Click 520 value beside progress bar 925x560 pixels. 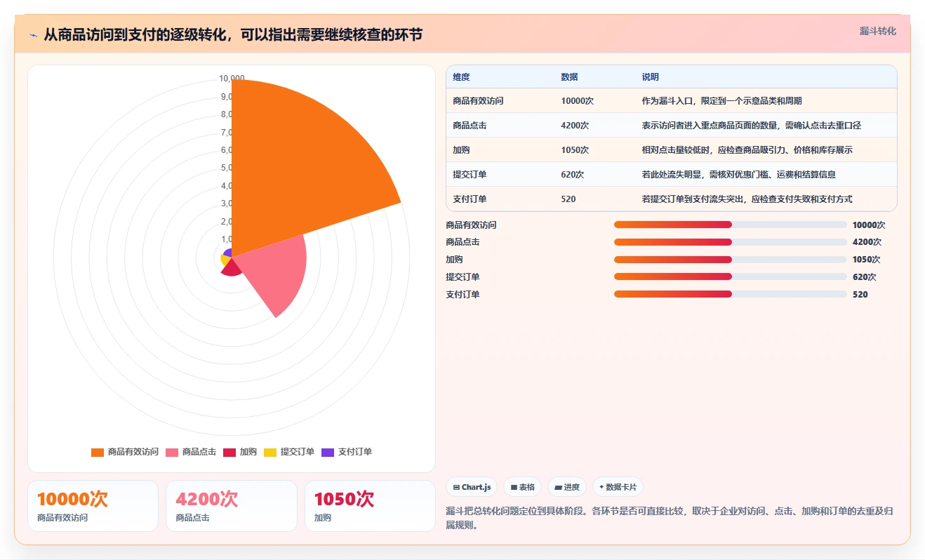[x=860, y=295]
